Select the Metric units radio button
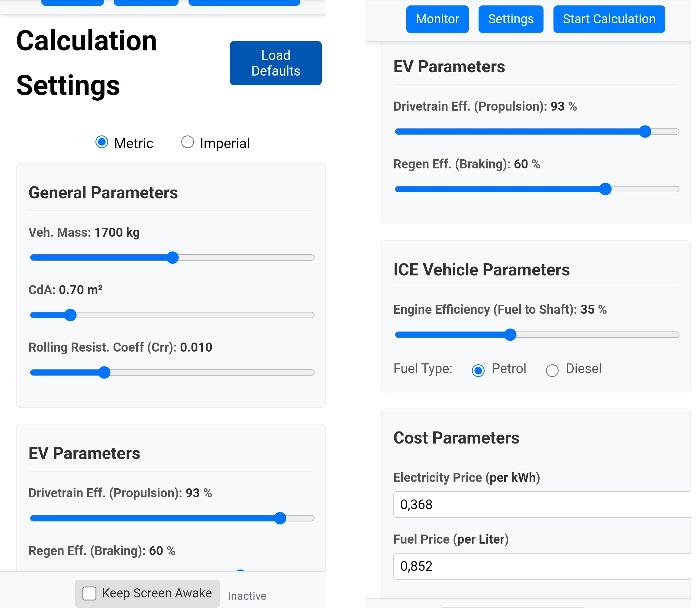Image resolution: width=700 pixels, height=608 pixels. pyautogui.click(x=102, y=142)
